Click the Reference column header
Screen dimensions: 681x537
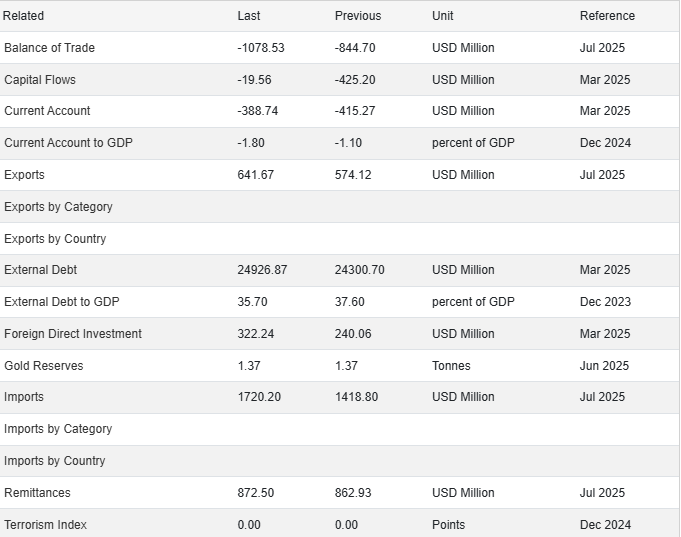pos(607,16)
